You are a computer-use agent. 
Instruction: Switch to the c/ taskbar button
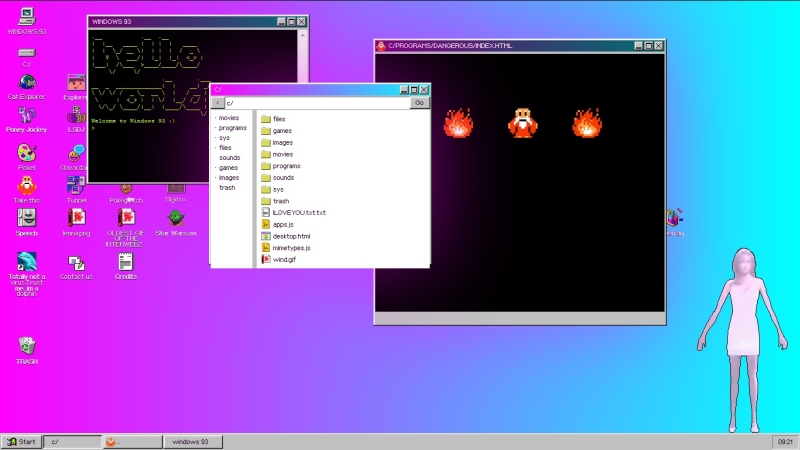click(x=72, y=442)
